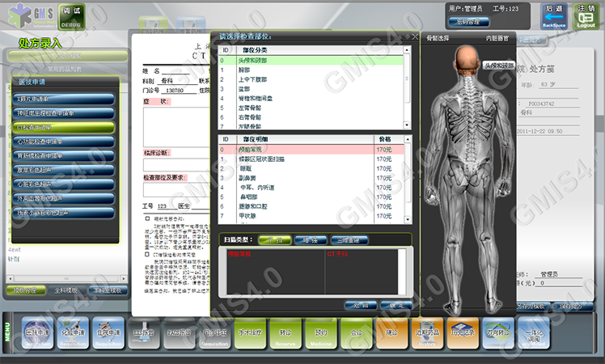Screen dimensions: 605x364
Task: Click the 注销 Logout icon
Action: (586, 17)
